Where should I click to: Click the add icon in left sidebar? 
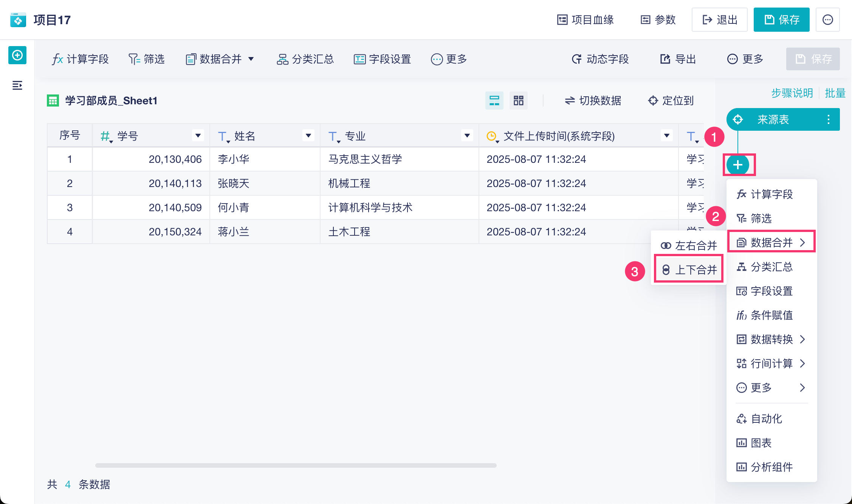(x=17, y=56)
